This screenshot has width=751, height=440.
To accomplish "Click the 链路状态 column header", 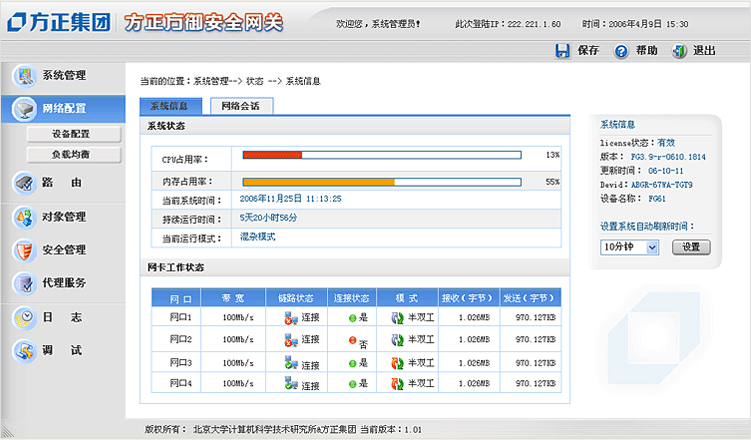I will pyautogui.click(x=296, y=297).
